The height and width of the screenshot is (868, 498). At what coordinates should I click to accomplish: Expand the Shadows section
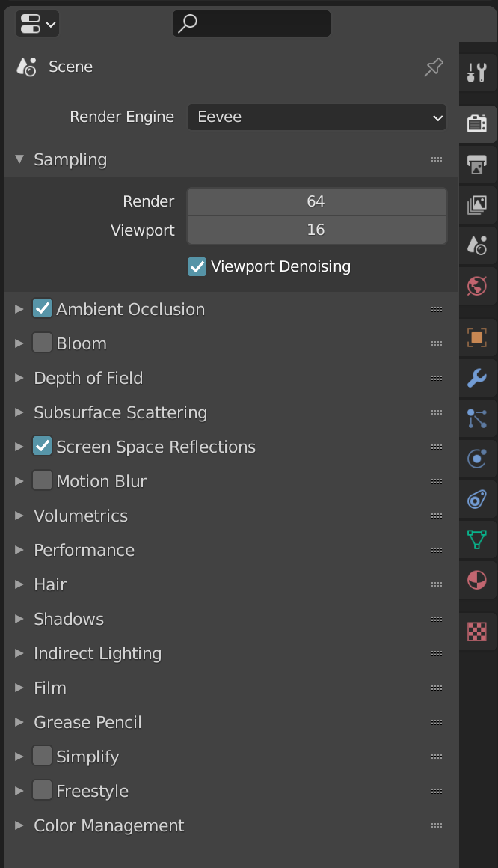[x=69, y=619]
